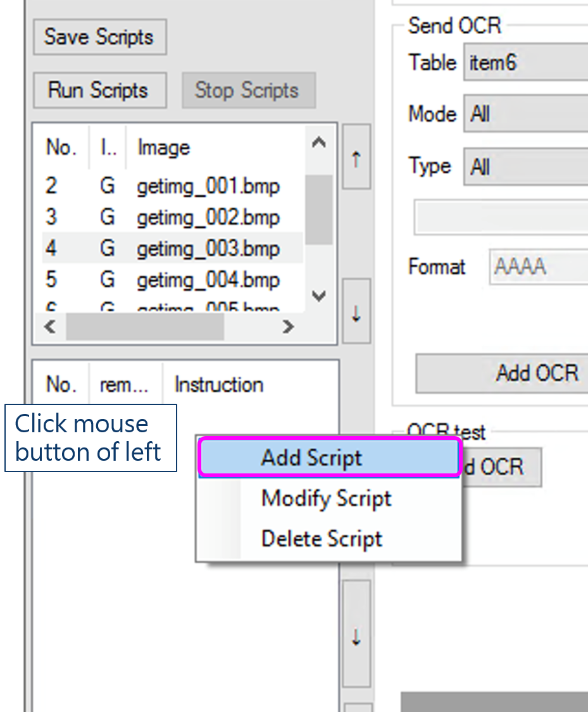The image size is (588, 712).
Task: Select the getimg_004.bmp row
Action: (x=208, y=279)
